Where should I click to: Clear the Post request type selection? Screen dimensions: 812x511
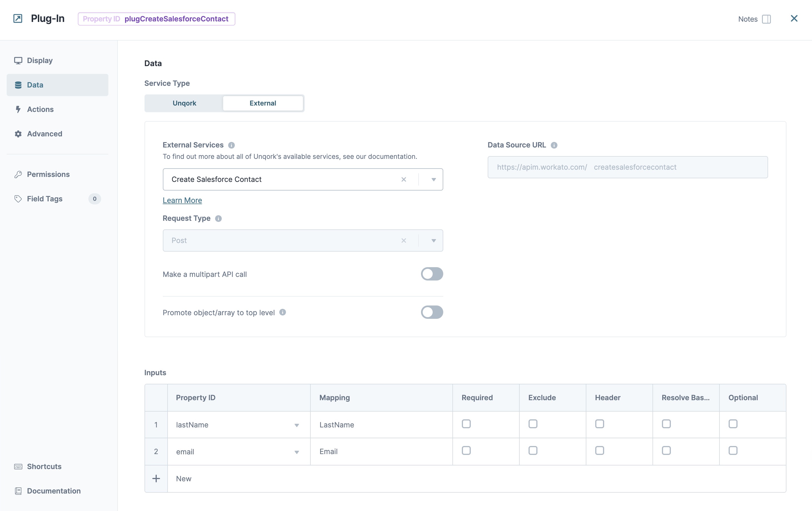pyautogui.click(x=404, y=241)
